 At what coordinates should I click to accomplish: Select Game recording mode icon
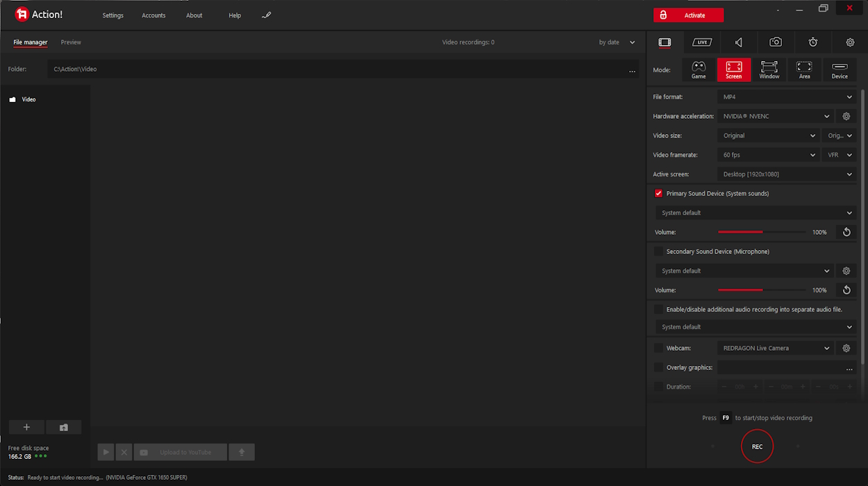pyautogui.click(x=699, y=69)
